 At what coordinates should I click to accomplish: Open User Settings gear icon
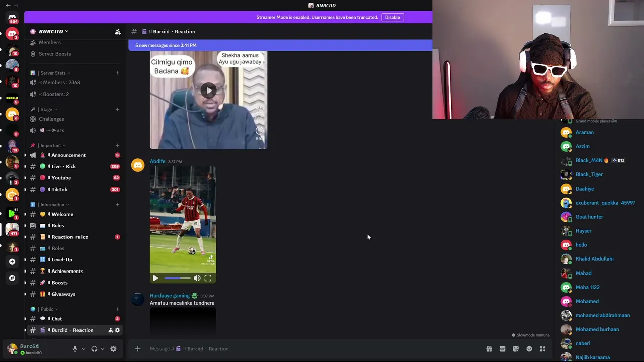[113, 349]
